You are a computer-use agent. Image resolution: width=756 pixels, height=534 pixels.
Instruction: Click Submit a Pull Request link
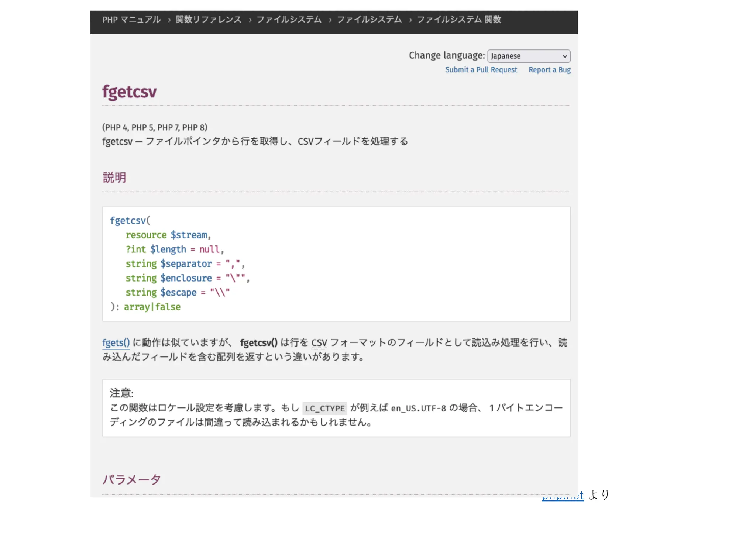(x=481, y=70)
